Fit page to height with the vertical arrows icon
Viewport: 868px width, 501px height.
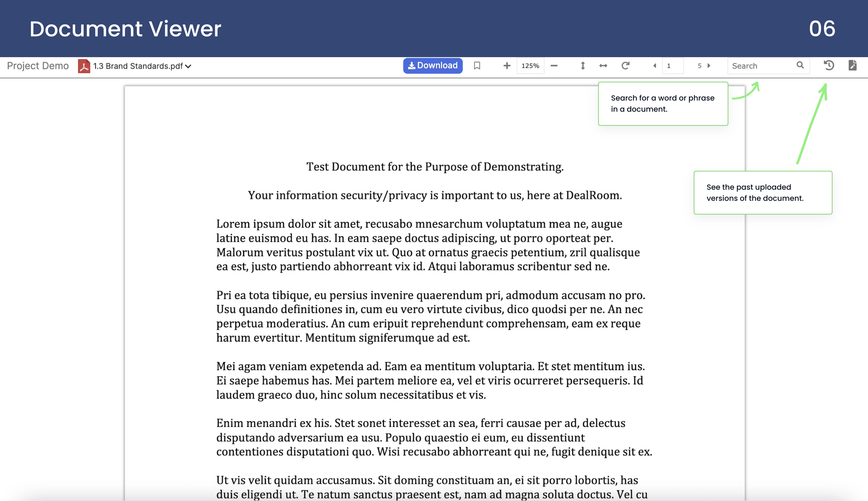583,65
